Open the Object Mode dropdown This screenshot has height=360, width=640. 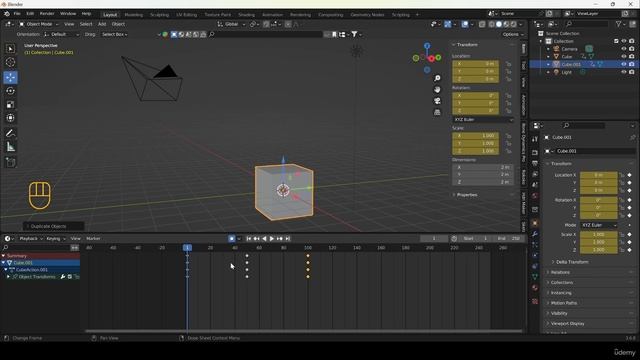(39, 24)
